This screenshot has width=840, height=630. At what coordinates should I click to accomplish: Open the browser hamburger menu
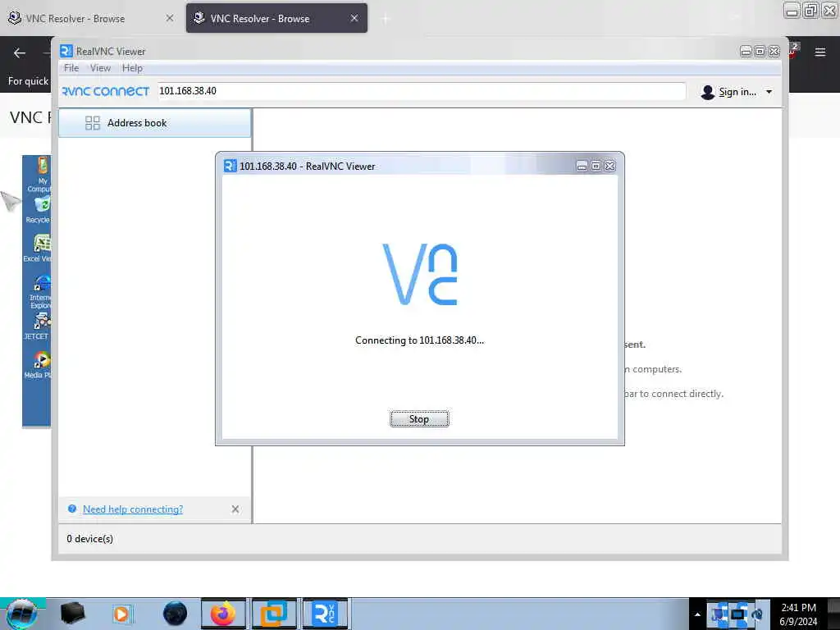tap(819, 52)
